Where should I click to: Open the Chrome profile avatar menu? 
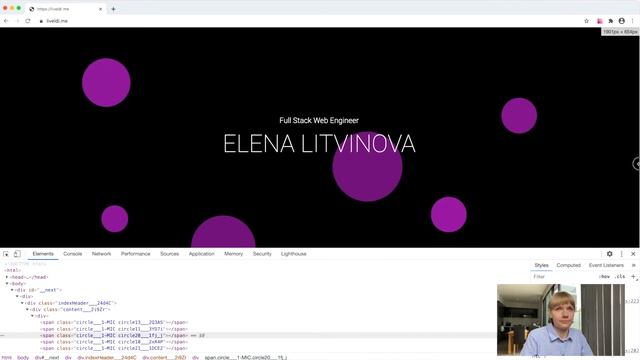pos(622,21)
